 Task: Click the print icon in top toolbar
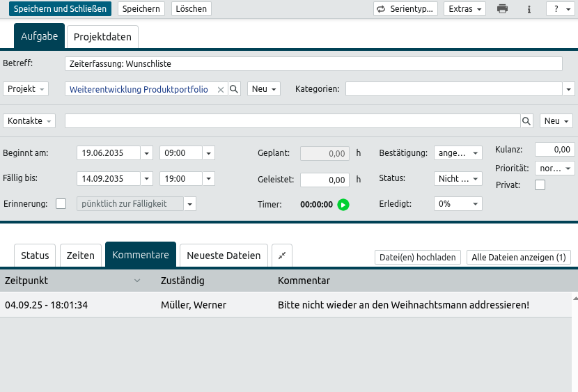point(502,9)
